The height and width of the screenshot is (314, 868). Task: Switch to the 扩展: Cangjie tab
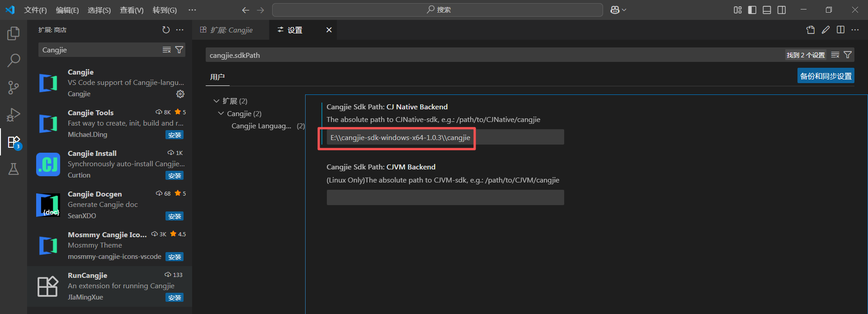click(x=231, y=30)
